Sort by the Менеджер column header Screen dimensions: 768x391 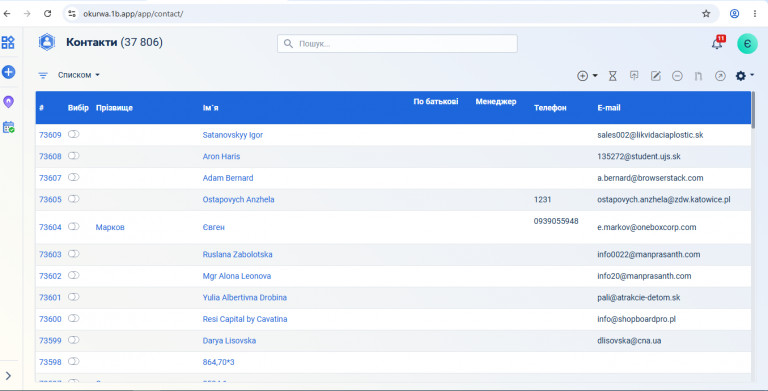496,101
